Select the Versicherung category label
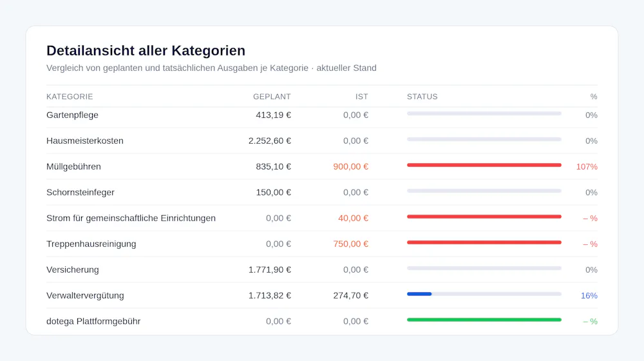The image size is (644, 361). 72,269
